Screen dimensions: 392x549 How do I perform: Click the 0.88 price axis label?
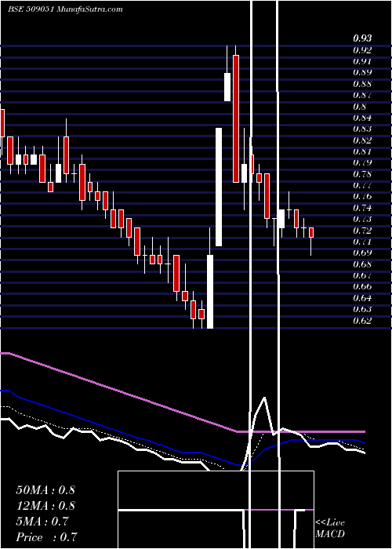coord(362,84)
